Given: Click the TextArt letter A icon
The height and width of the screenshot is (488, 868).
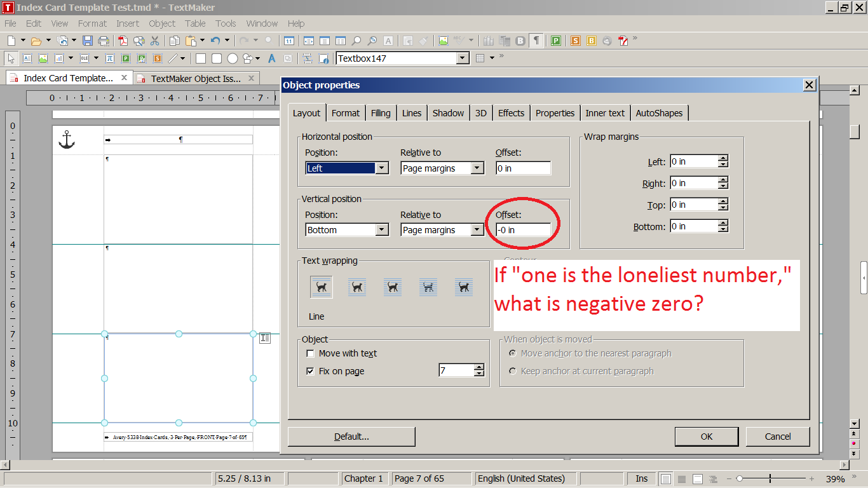Looking at the screenshot, I should tap(271, 58).
